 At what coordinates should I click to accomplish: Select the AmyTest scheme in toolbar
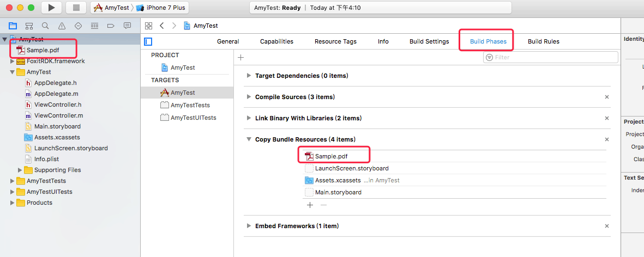(111, 8)
